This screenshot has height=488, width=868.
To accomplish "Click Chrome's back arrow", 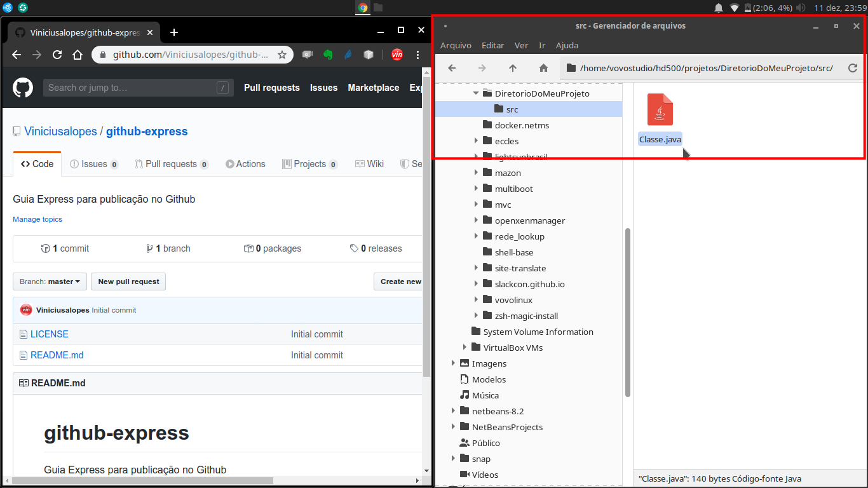I will [x=17, y=55].
